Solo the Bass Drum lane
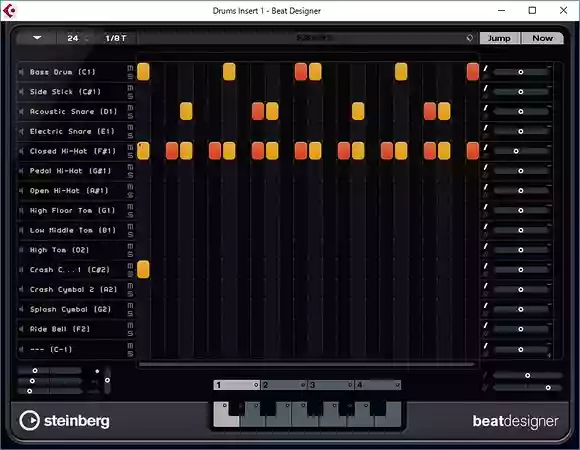This screenshot has width=580, height=450. click(130, 76)
